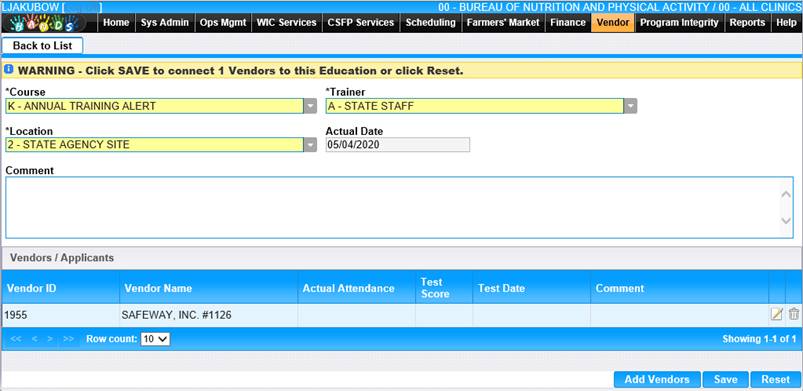Viewport: 803px width, 391px height.
Task: Click the Test Score column header
Action: (x=444, y=288)
